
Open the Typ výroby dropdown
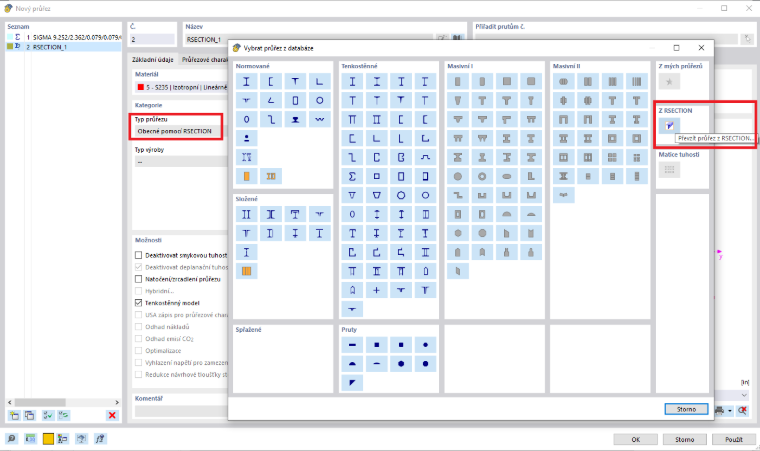tap(181, 161)
